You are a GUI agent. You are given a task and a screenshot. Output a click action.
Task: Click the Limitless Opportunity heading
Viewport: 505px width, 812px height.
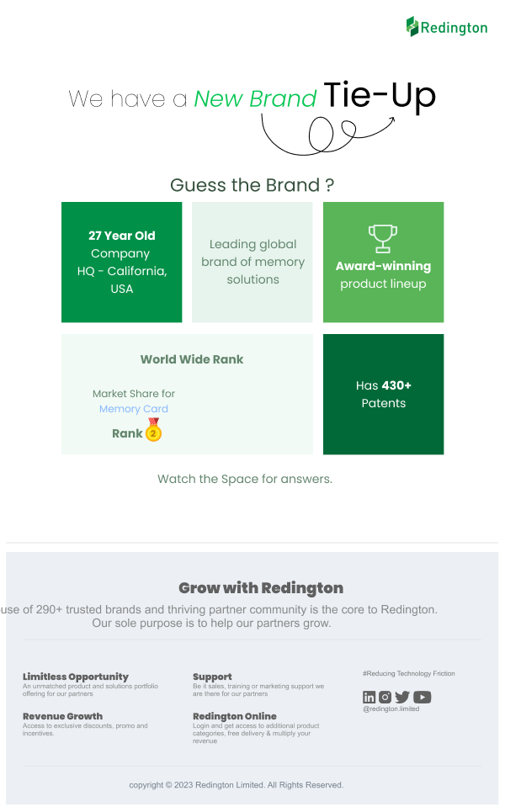(76, 677)
